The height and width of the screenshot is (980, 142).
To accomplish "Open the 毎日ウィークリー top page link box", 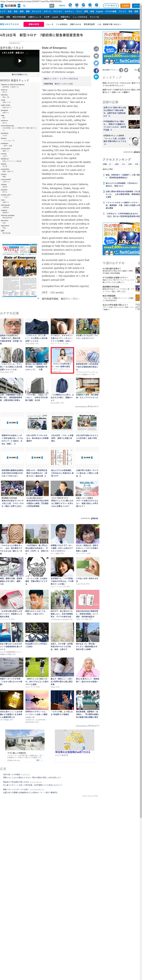I will point(58,78).
